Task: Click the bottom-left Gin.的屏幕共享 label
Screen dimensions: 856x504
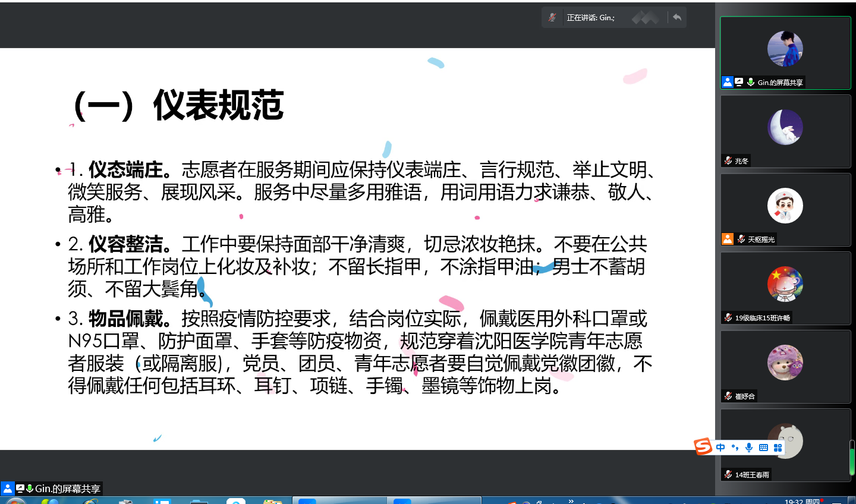Action: (x=67, y=489)
